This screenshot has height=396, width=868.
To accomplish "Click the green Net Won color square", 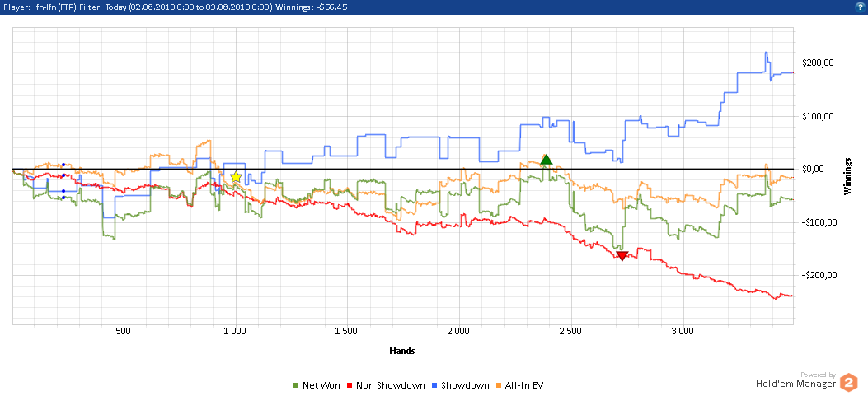I will [297, 385].
